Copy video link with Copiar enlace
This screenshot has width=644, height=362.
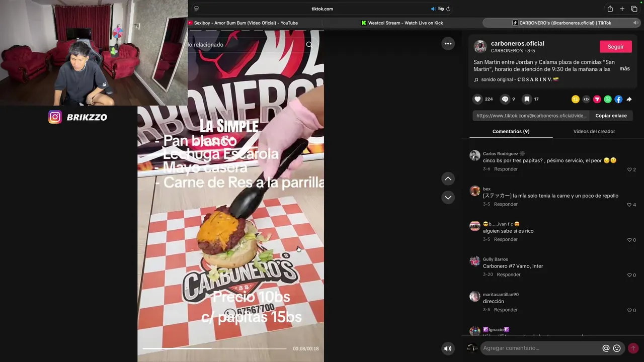611,116
